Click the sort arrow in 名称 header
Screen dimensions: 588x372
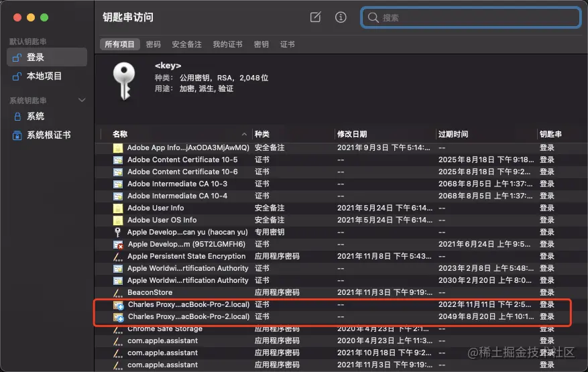(244, 134)
